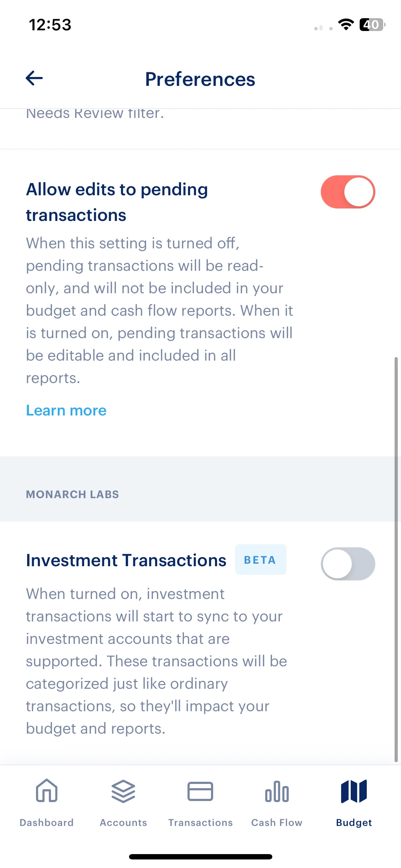The image size is (401, 868).
Task: Open the Cash Flow bar chart icon
Action: (x=277, y=791)
